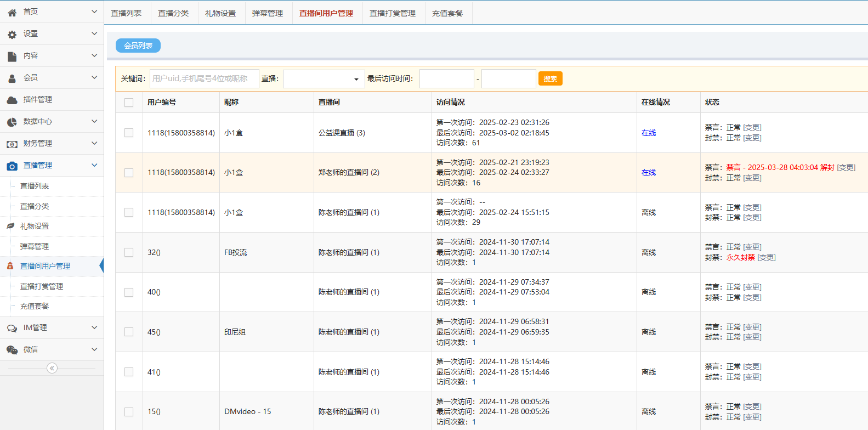Toggle the select-all checkbox in table header
Viewport: 868px width, 430px height.
click(x=129, y=103)
